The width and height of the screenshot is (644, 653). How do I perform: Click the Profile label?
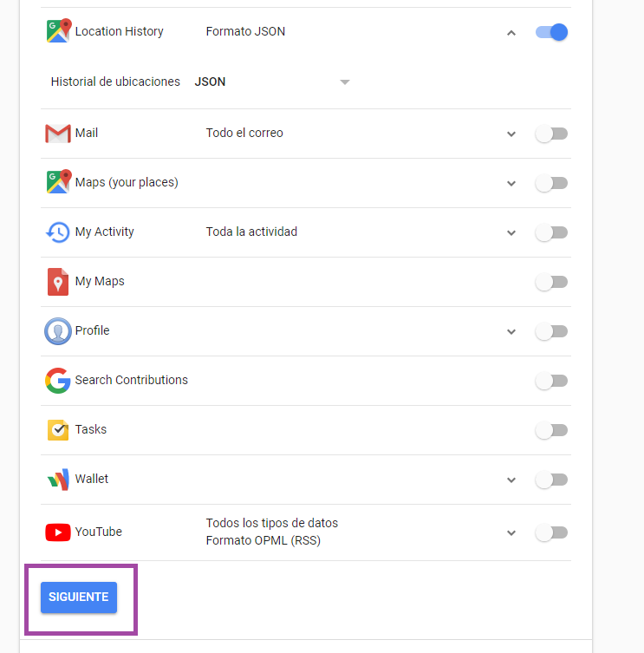[92, 330]
